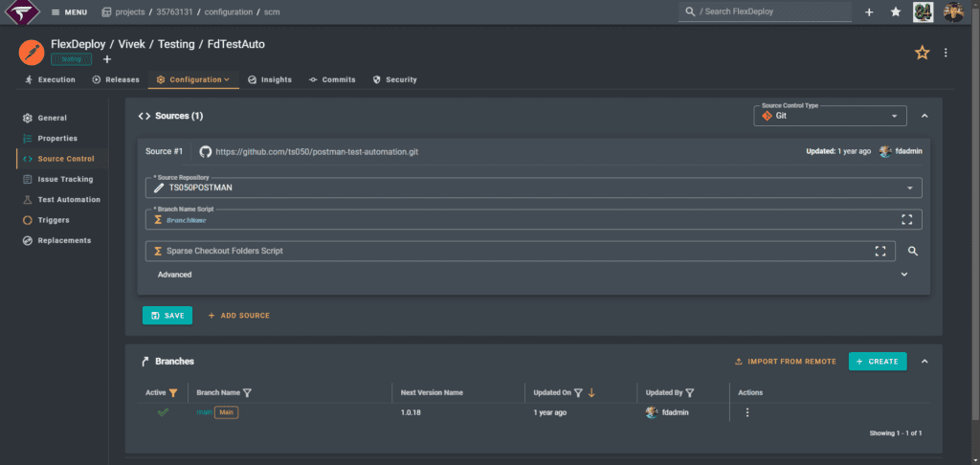980x465 pixels.
Task: Click the postman-test-automation.git URL text
Action: pyautogui.click(x=317, y=152)
